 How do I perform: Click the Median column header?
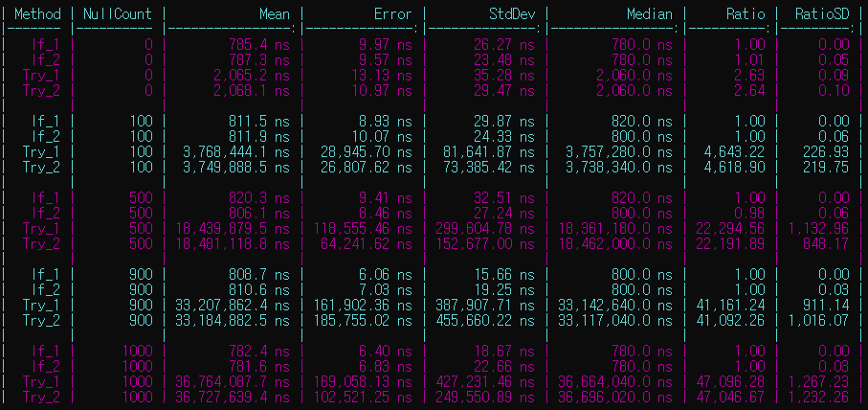tap(650, 13)
